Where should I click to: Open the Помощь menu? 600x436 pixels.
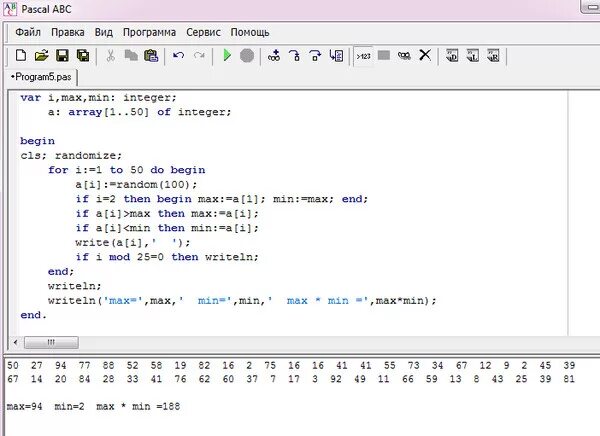(x=249, y=32)
